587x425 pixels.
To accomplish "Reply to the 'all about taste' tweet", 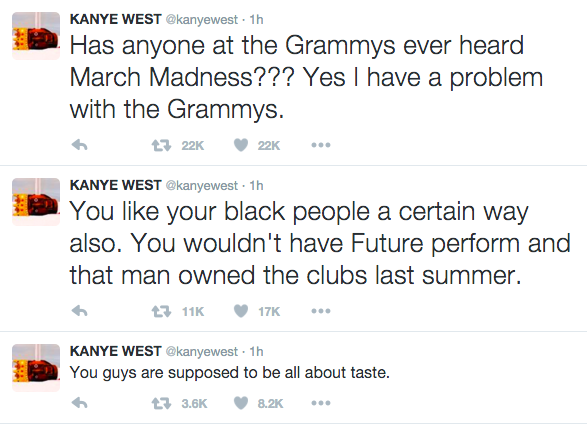I will click(79, 403).
